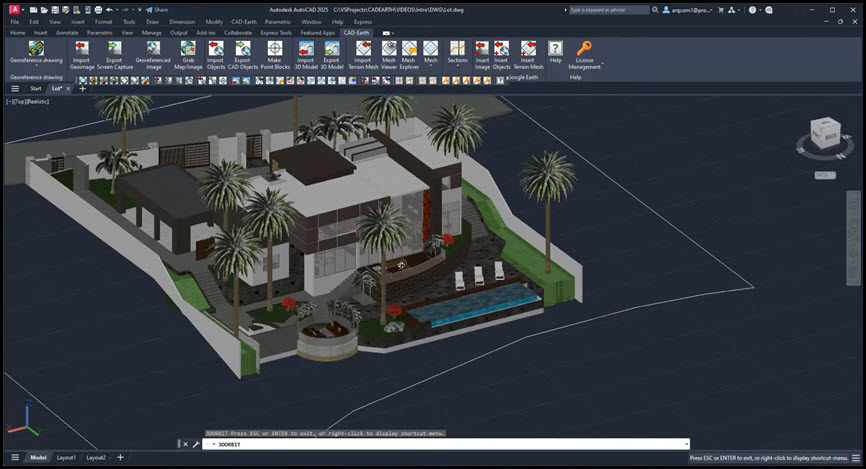Screen dimensions: 866x469
Task: Click Insert Terrain Mesh tool
Action: pos(528,55)
